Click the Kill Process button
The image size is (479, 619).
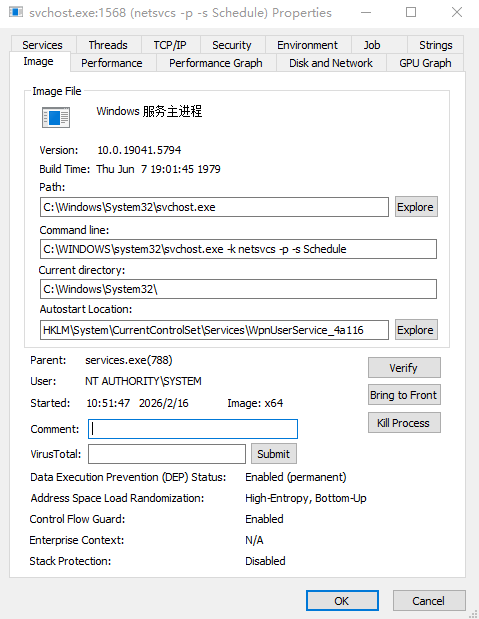(404, 423)
